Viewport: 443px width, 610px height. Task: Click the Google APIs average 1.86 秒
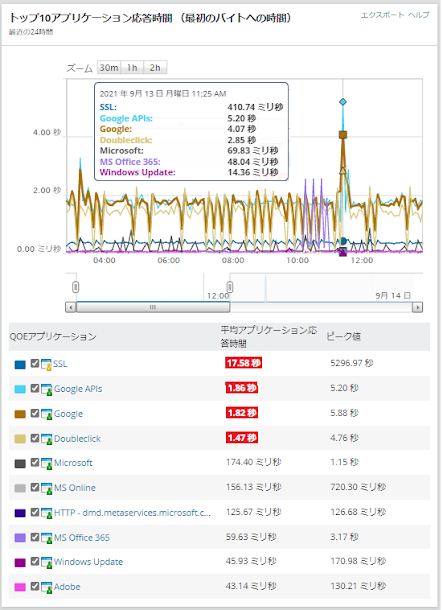(242, 388)
